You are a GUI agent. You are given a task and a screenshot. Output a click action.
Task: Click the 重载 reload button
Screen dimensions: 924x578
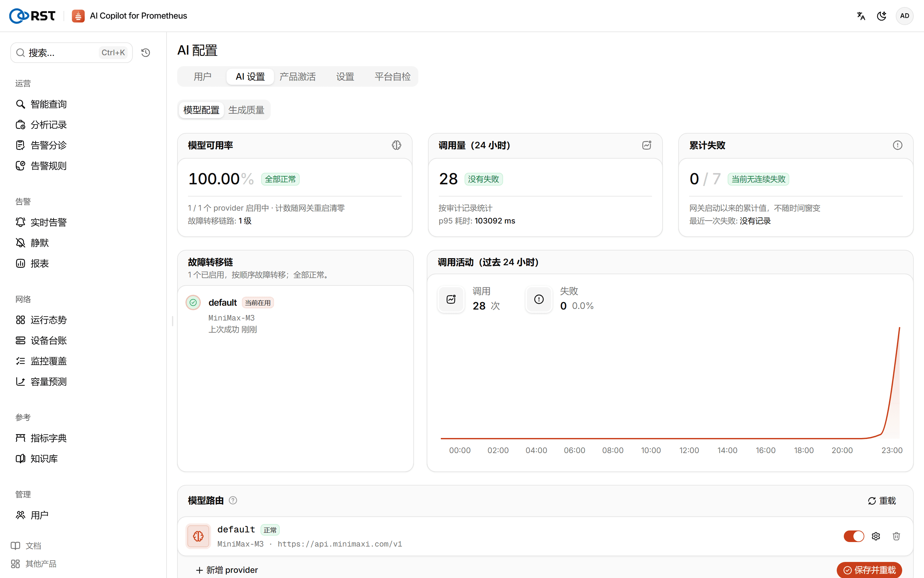[x=882, y=501]
